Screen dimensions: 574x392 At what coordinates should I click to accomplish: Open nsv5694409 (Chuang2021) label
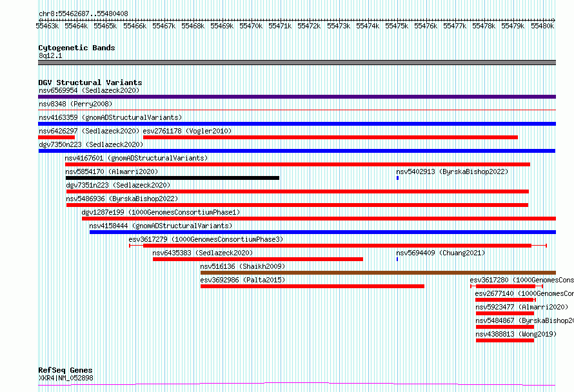pyautogui.click(x=440, y=253)
